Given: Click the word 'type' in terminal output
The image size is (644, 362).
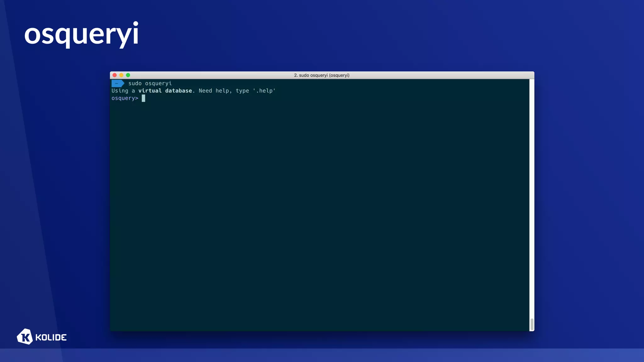Looking at the screenshot, I should 242,91.
